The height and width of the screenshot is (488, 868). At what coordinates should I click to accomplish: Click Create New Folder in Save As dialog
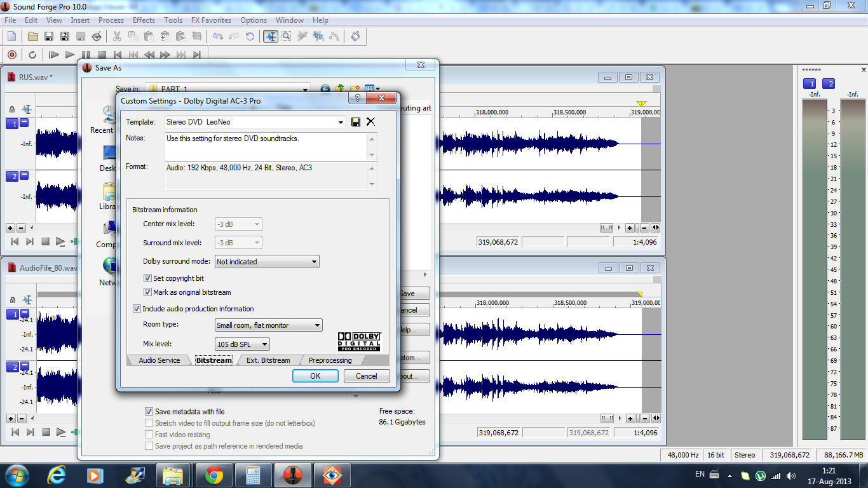355,89
